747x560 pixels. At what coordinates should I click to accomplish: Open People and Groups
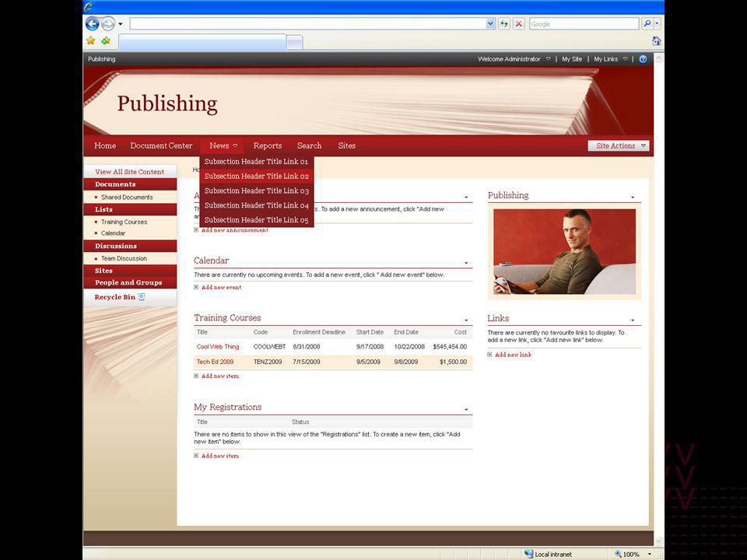(x=128, y=282)
